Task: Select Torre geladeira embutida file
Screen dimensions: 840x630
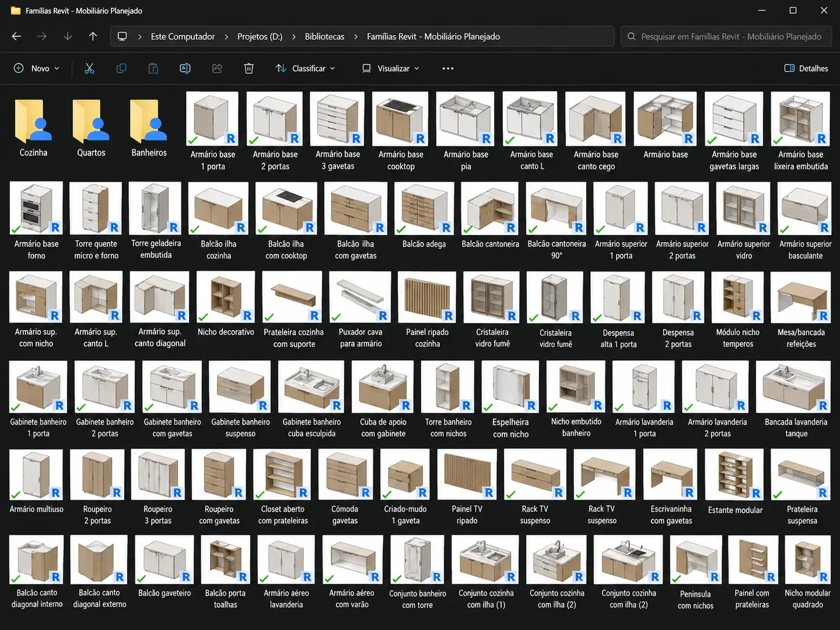Action: click(x=155, y=221)
